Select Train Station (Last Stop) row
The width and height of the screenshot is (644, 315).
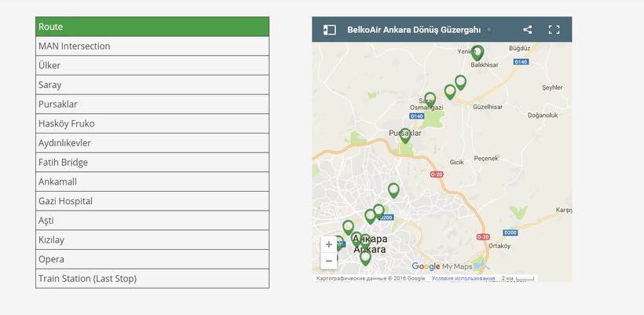(152, 278)
